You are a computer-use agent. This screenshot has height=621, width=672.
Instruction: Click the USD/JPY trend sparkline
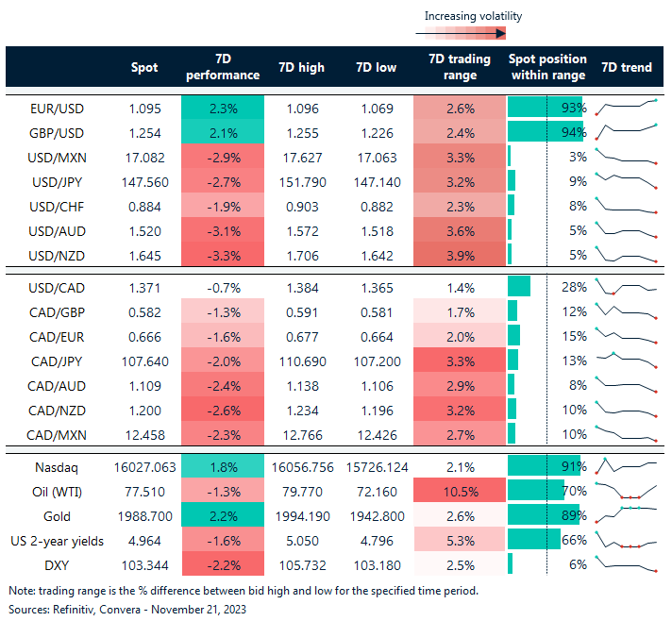[x=626, y=180]
